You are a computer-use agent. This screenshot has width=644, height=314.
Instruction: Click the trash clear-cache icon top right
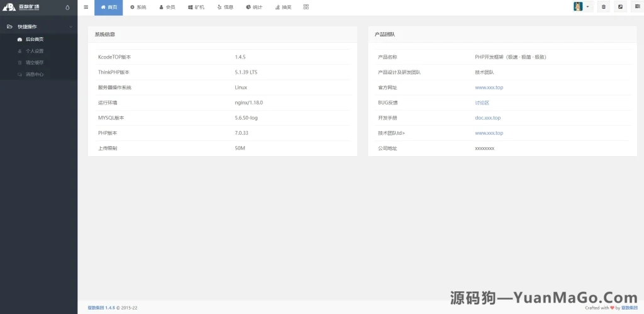click(x=603, y=7)
